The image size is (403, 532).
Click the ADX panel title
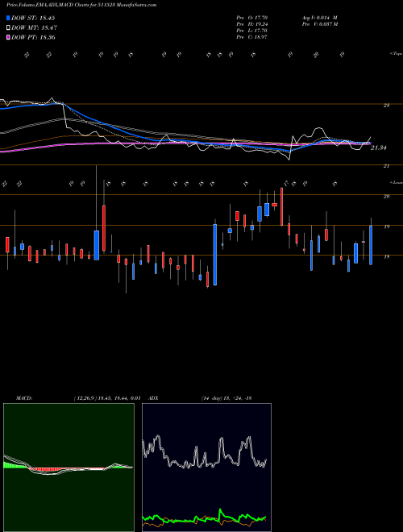click(154, 398)
